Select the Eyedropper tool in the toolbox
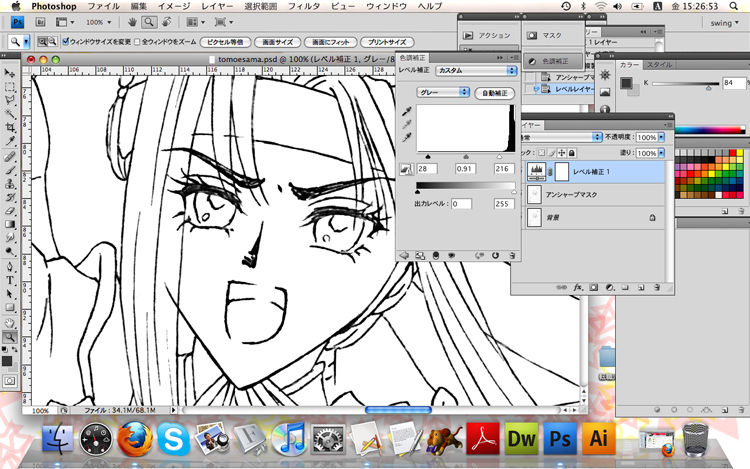The image size is (750, 469). point(10,141)
